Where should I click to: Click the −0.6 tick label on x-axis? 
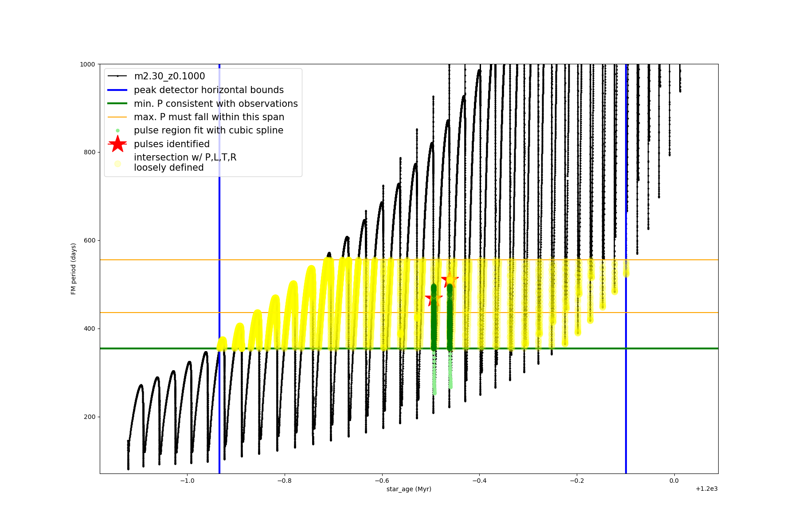(x=382, y=481)
